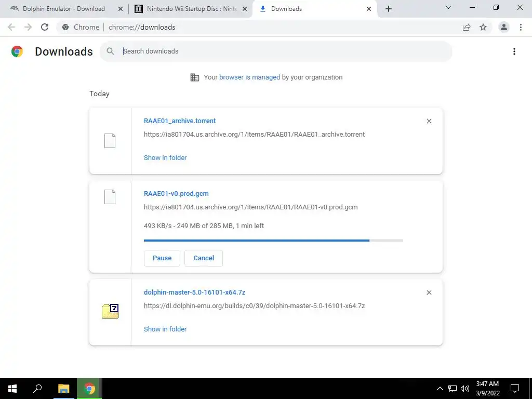Cancel the RAAE01-v0.prod.gcm download
This screenshot has height=399, width=532.
click(x=204, y=258)
